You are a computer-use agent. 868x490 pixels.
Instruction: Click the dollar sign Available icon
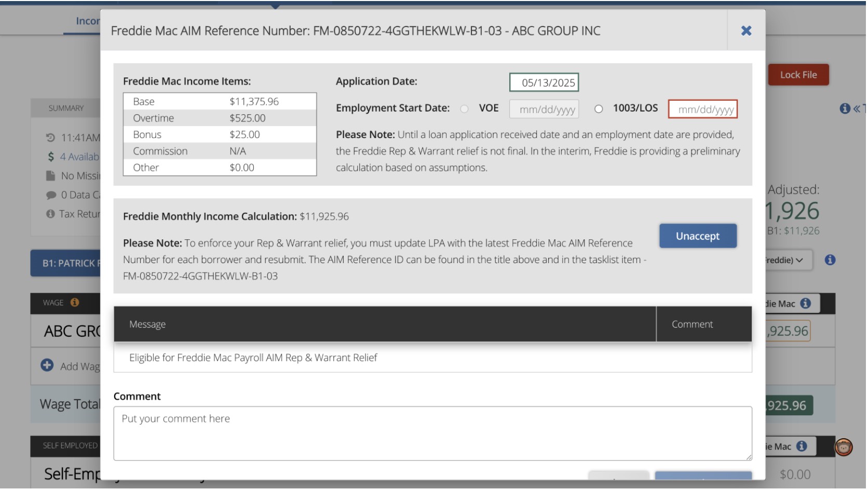(x=51, y=157)
